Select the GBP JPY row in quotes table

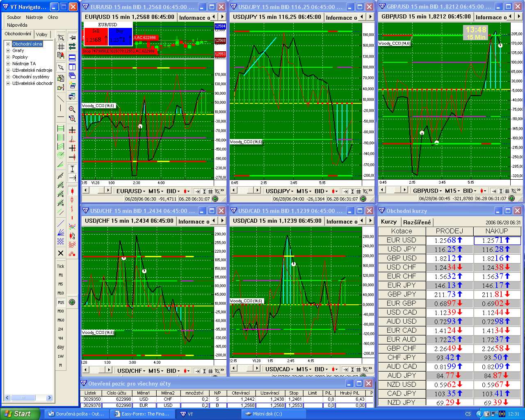(x=450, y=294)
